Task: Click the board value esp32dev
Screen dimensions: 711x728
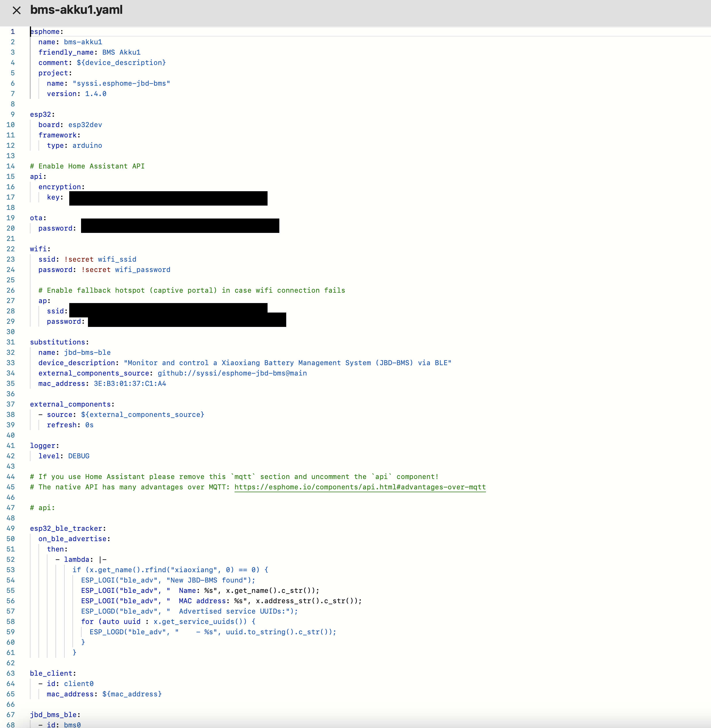Action: tap(85, 124)
